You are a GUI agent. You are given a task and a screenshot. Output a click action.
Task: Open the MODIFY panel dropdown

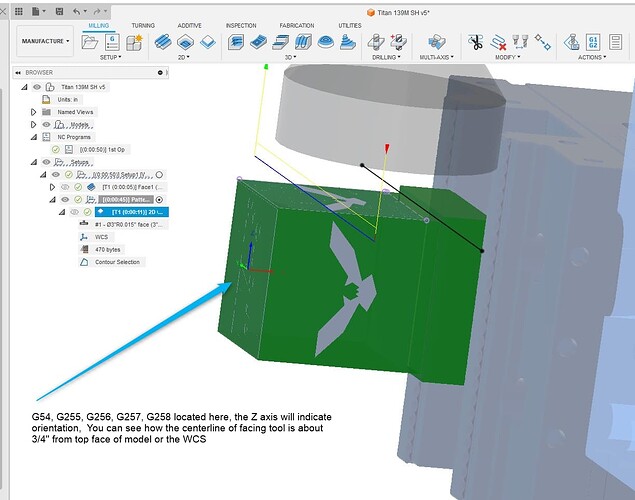point(507,57)
